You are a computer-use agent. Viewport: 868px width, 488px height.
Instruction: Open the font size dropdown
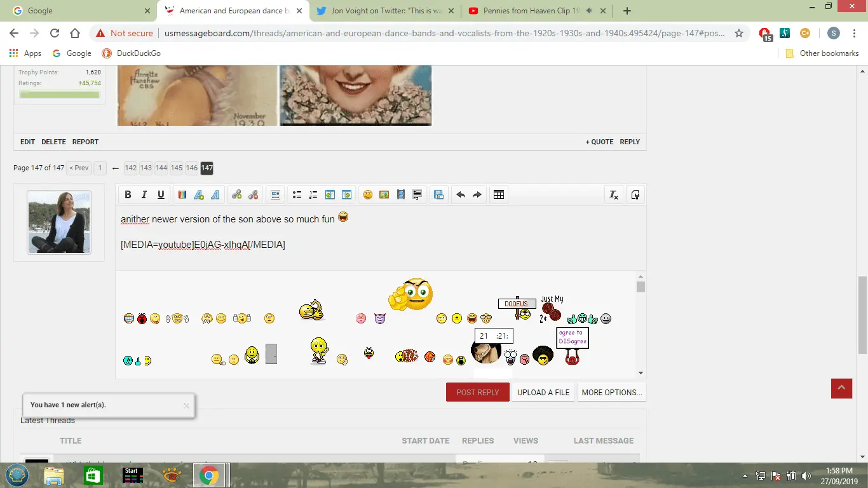coord(198,195)
